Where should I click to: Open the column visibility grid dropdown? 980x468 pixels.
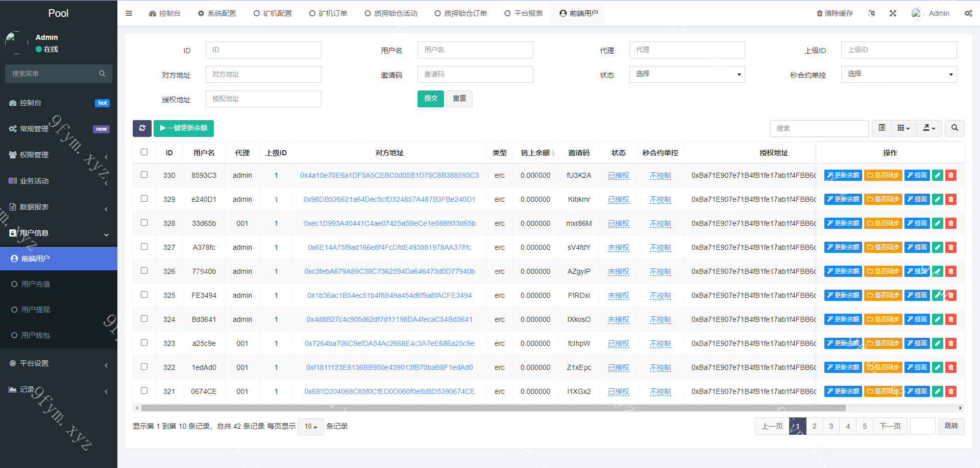tap(903, 128)
